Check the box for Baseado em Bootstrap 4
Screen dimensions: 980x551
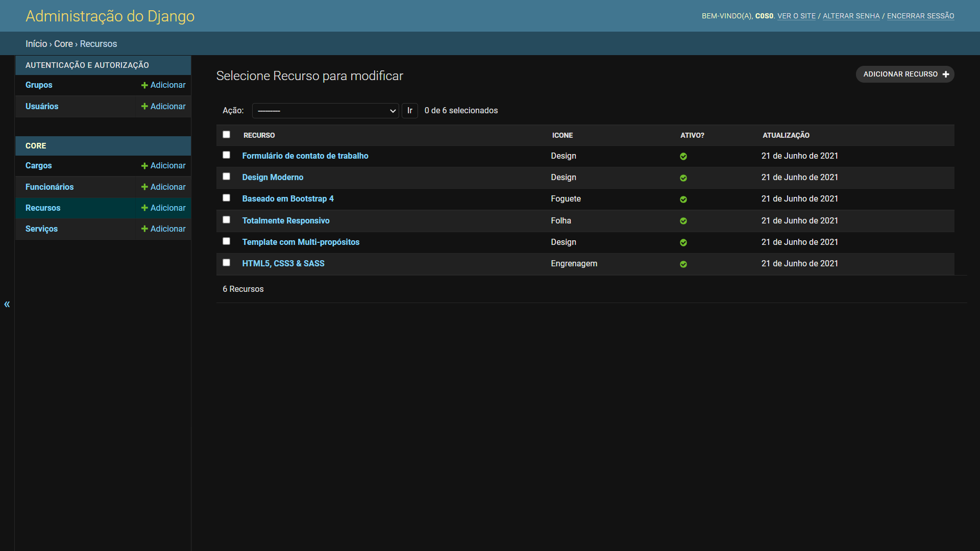tap(226, 198)
